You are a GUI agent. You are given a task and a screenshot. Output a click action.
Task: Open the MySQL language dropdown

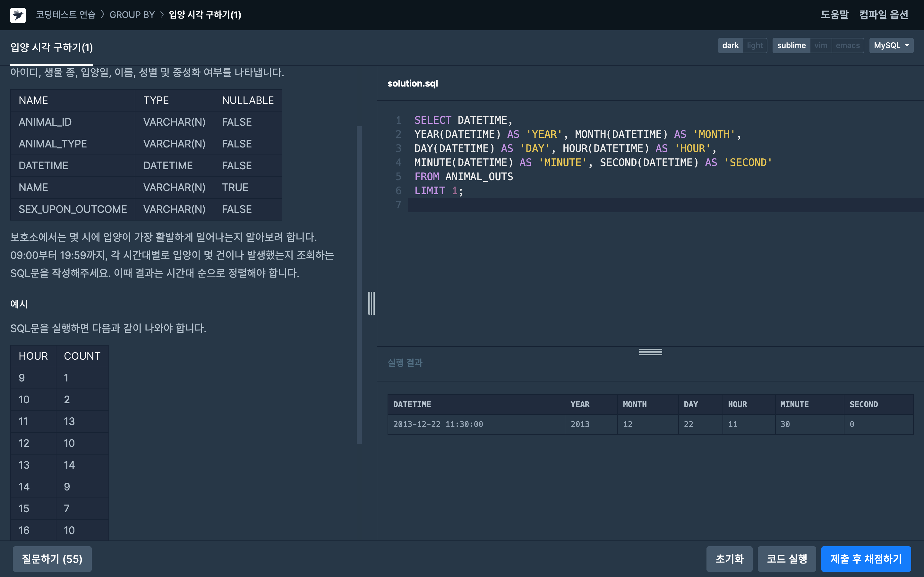point(891,46)
